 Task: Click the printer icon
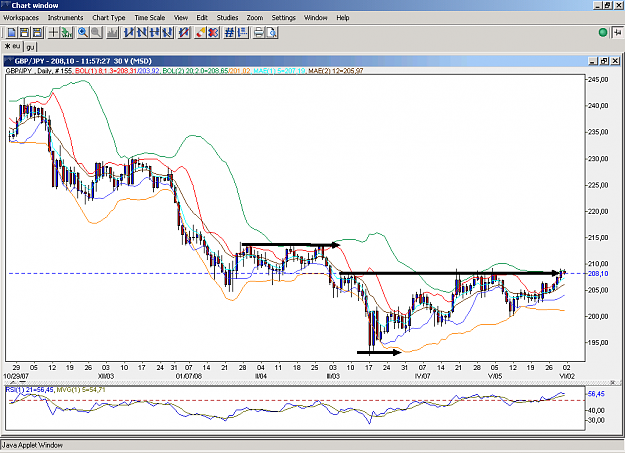click(x=259, y=33)
